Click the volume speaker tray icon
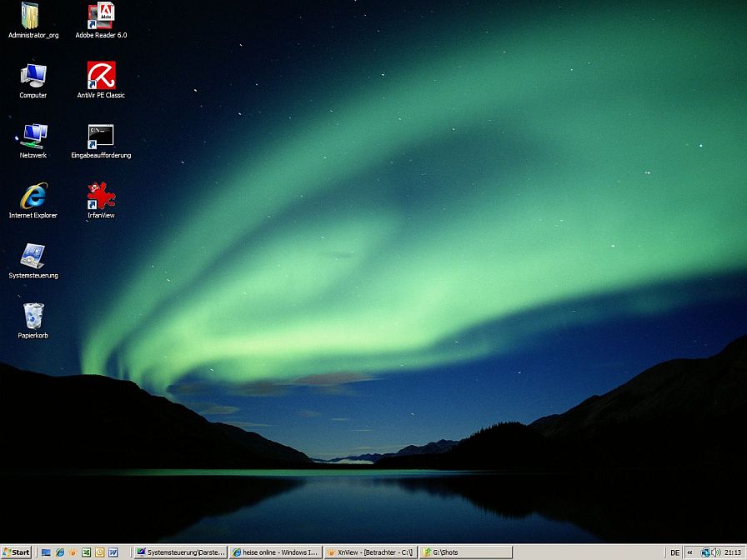The height and width of the screenshot is (560, 747). pyautogui.click(x=715, y=552)
